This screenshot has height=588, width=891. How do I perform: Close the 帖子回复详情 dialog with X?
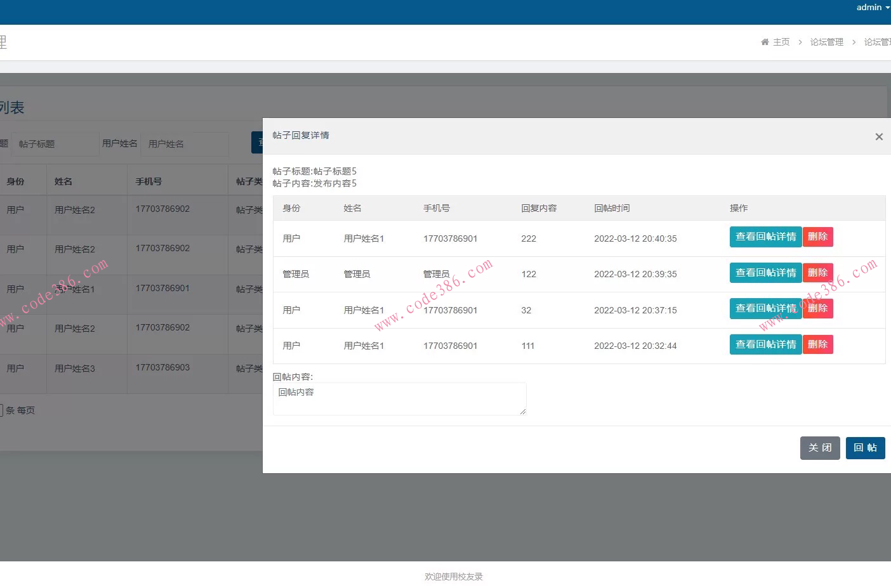point(879,136)
